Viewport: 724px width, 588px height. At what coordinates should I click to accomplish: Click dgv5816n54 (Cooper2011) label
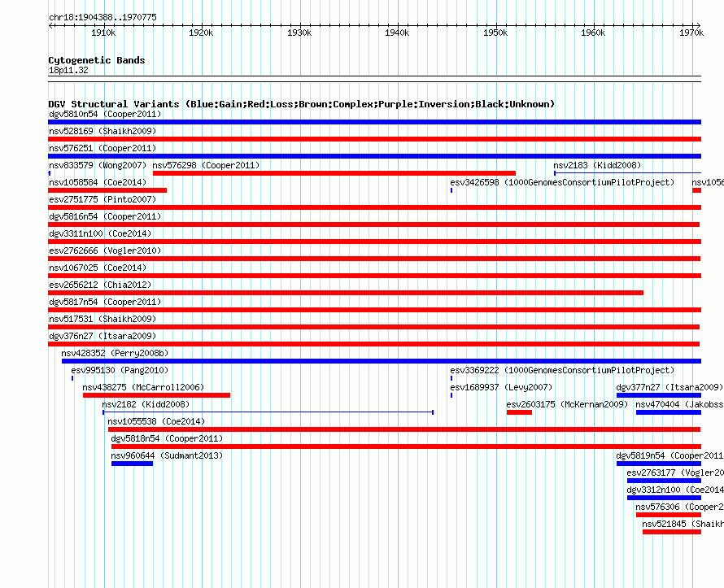105,216
